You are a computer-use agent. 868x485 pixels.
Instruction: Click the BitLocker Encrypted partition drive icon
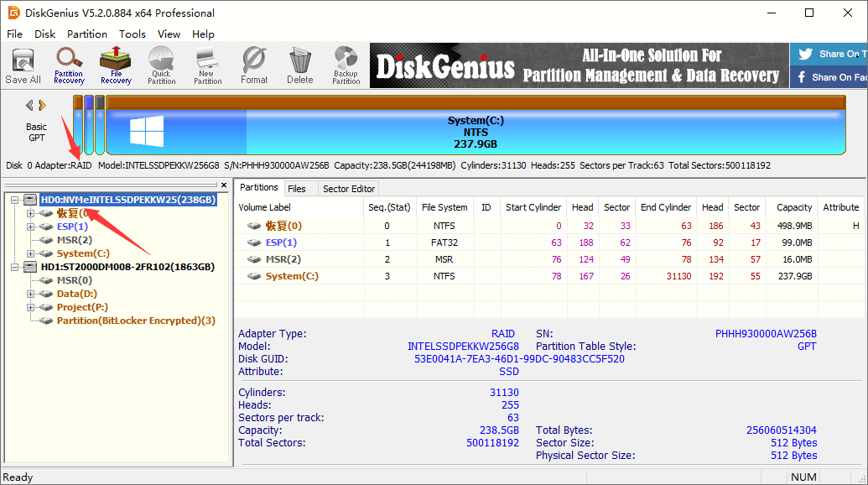coord(46,321)
